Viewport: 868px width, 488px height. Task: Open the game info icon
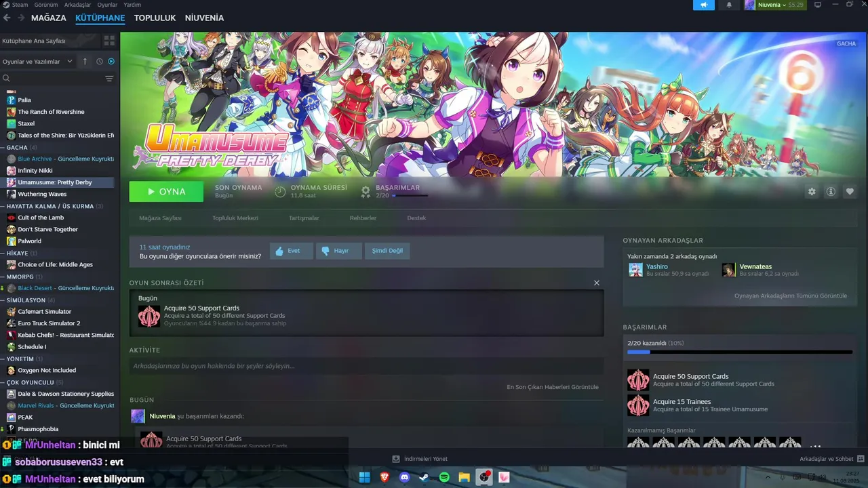(831, 192)
